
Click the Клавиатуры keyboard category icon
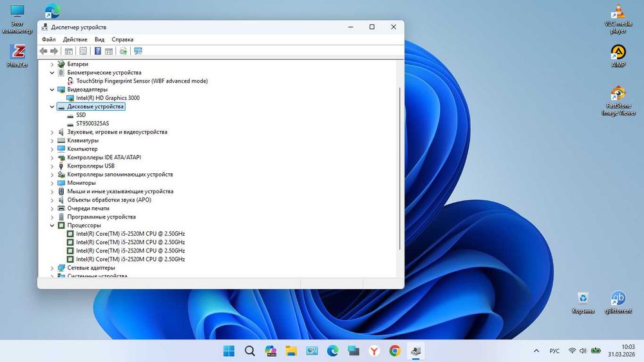click(x=61, y=140)
